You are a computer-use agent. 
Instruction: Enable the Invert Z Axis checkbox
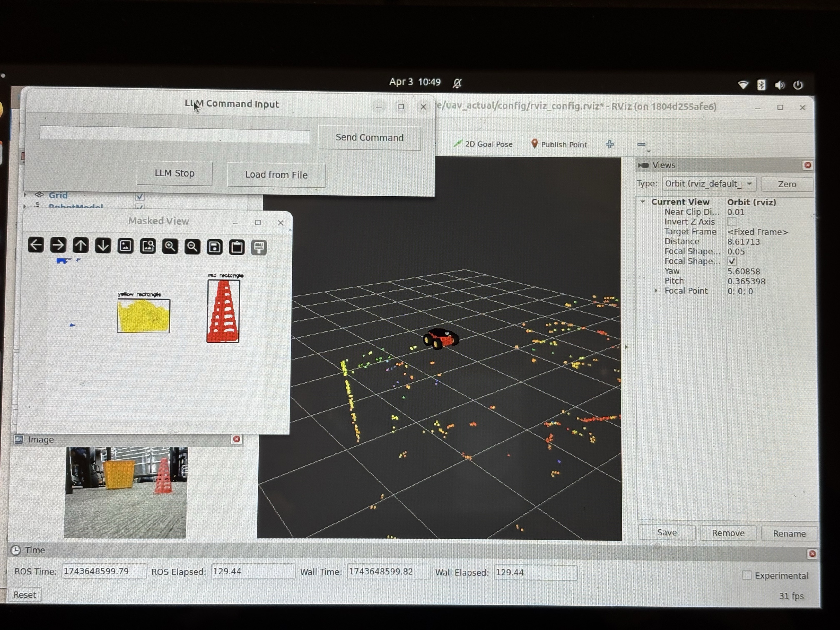(731, 222)
